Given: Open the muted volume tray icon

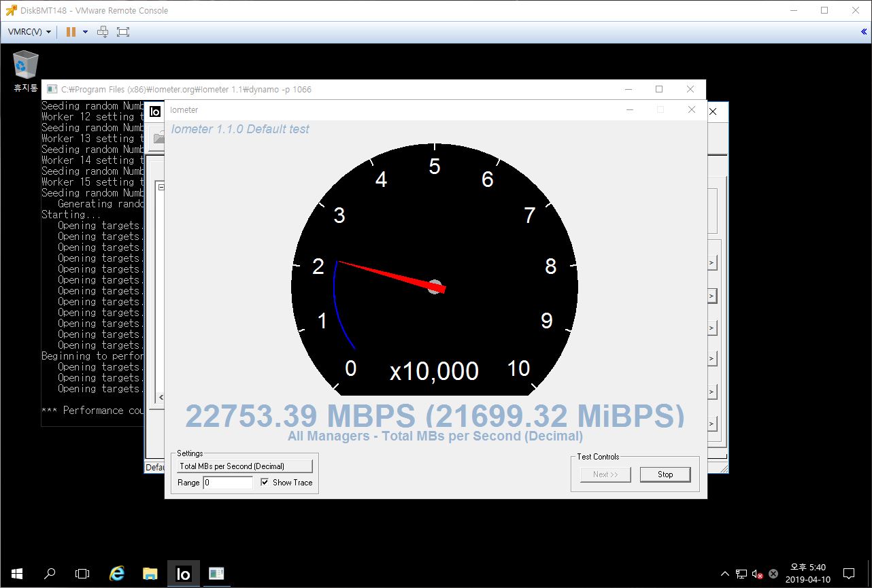Looking at the screenshot, I should click(757, 574).
